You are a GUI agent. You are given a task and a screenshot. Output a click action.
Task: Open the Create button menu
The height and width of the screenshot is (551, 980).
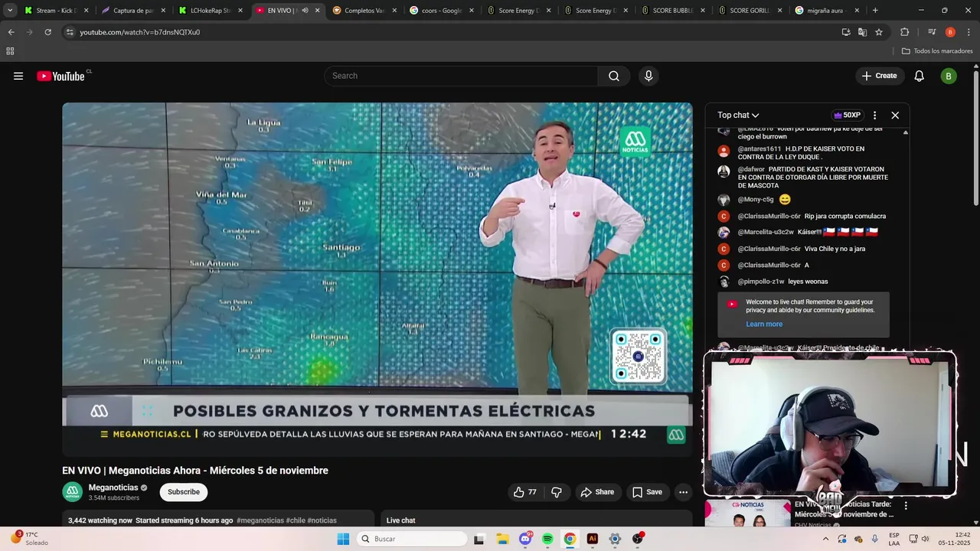coord(879,76)
